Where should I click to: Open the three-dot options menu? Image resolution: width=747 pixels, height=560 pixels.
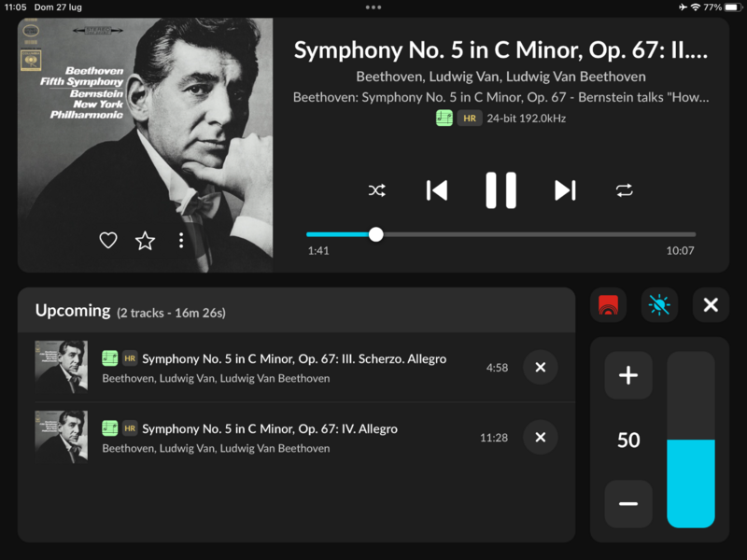click(x=181, y=241)
